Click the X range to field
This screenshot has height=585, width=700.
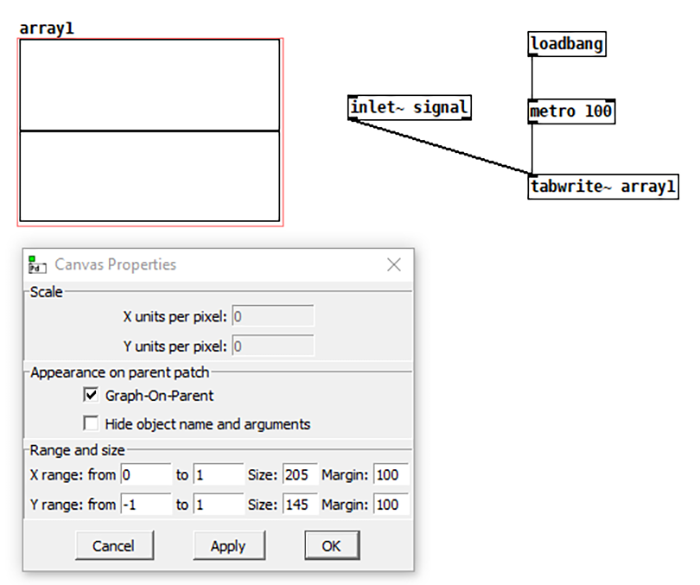tap(218, 475)
